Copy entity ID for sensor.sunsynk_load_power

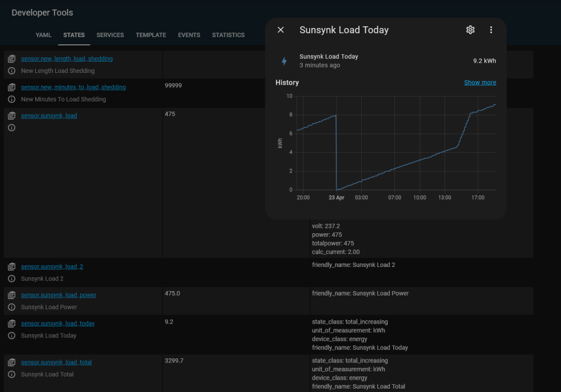(x=12, y=295)
